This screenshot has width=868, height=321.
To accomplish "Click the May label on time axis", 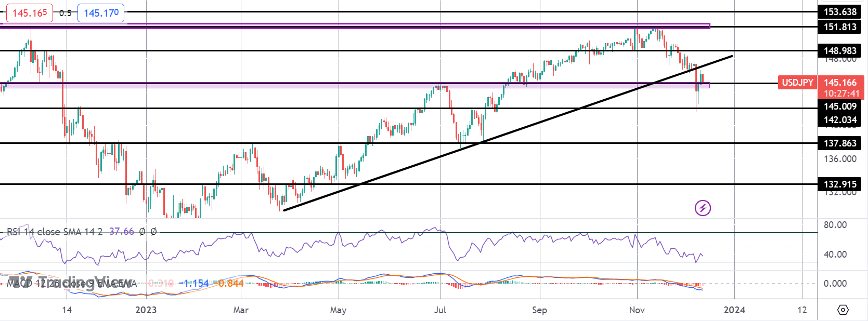I will coord(338,310).
